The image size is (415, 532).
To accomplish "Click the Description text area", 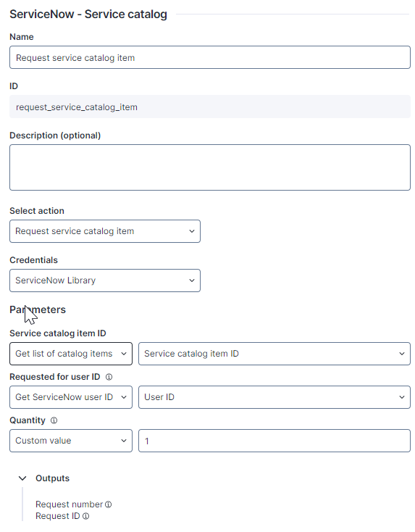I will (210, 167).
